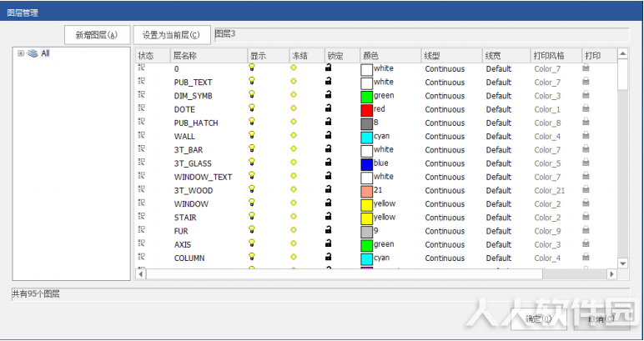Hide the WINDOW layer via bulb
644x341 pixels.
pos(252,203)
